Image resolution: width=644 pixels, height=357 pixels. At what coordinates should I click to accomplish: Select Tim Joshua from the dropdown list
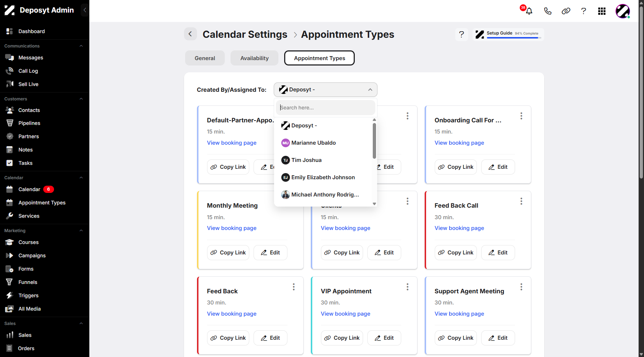tap(323, 160)
